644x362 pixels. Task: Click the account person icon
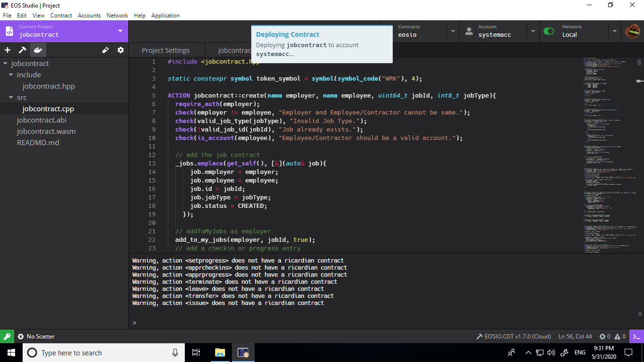point(469,31)
